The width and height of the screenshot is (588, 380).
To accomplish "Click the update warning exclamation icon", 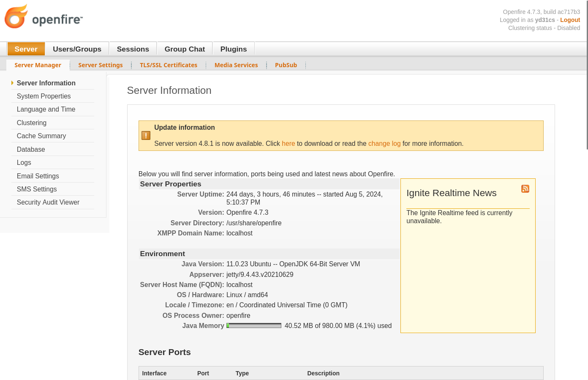I will pyautogui.click(x=146, y=136).
